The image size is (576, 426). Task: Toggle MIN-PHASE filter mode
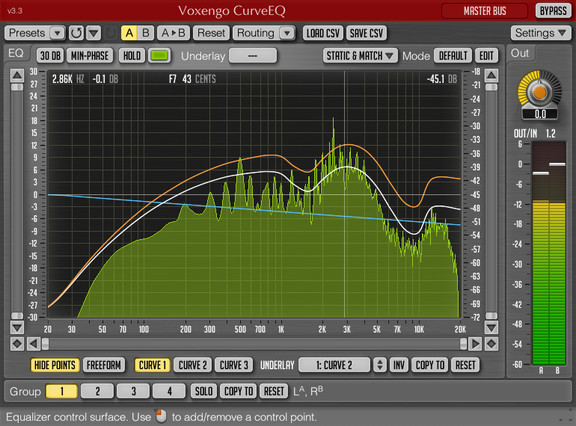[x=90, y=56]
